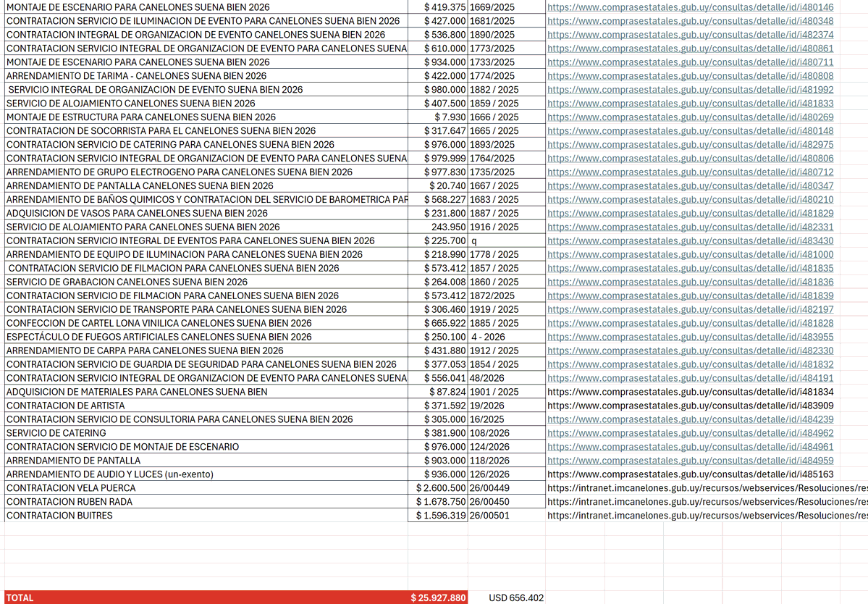Viewport: 868px width, 604px height.
Task: Select the reference cell 4 - 2026
Action: [507, 337]
